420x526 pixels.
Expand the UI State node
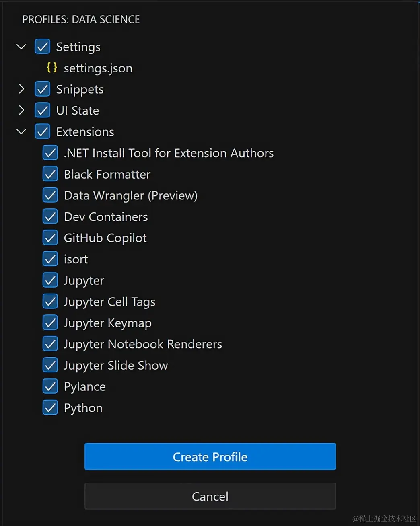(x=21, y=110)
